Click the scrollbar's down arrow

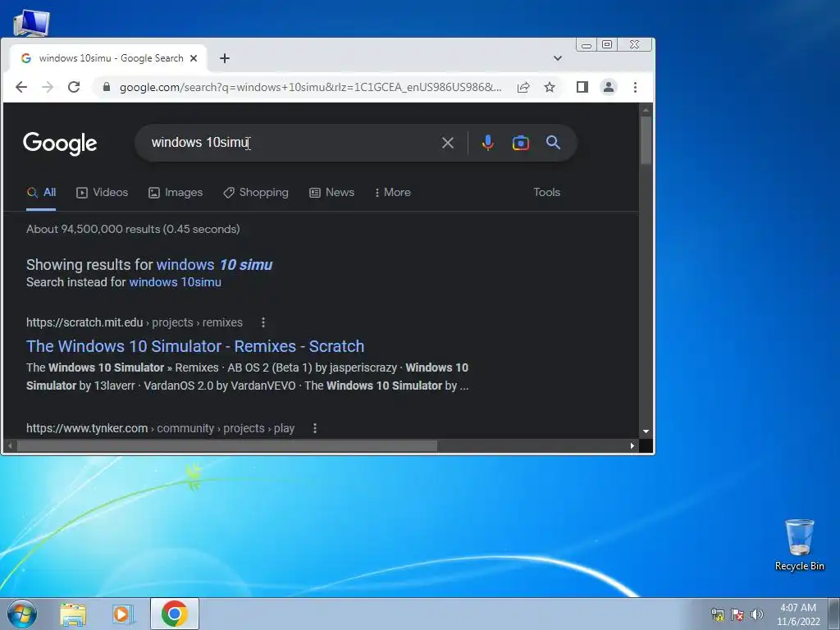click(x=646, y=431)
